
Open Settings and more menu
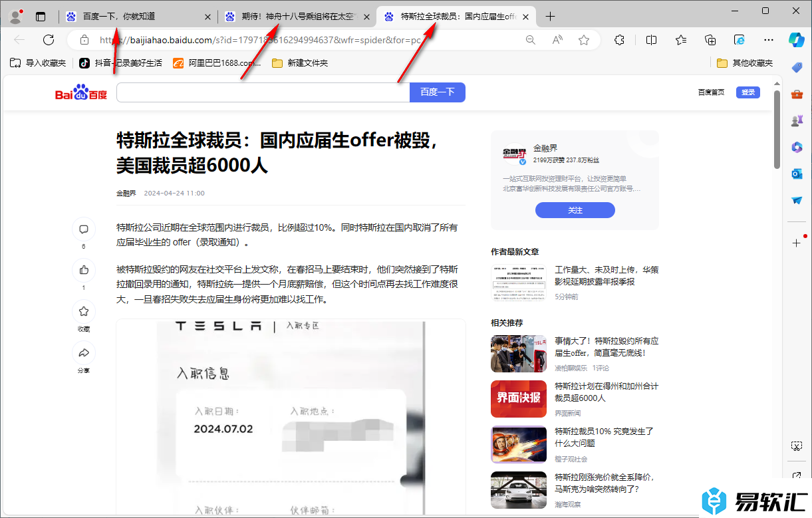769,40
